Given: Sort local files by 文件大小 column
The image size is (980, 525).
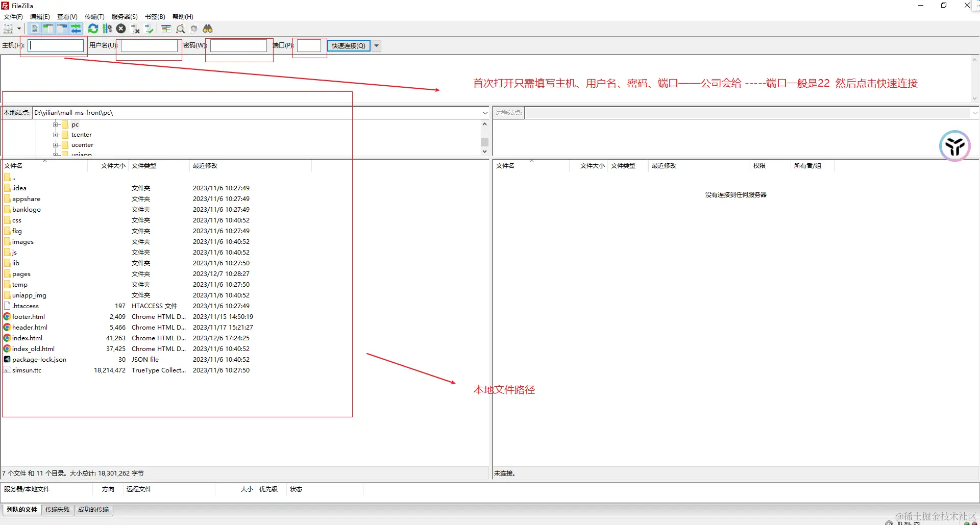Looking at the screenshot, I should (108, 166).
